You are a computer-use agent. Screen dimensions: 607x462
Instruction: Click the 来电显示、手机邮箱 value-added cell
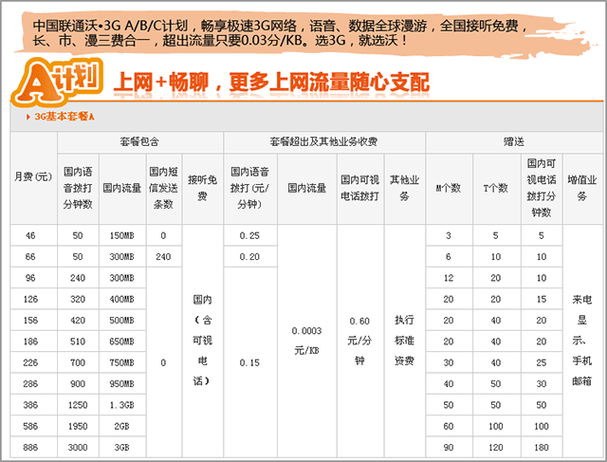click(582, 341)
